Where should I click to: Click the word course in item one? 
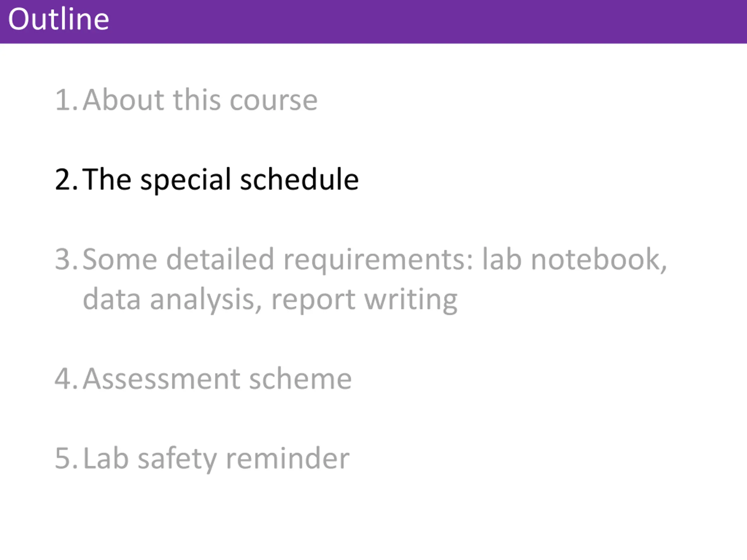pyautogui.click(x=273, y=101)
